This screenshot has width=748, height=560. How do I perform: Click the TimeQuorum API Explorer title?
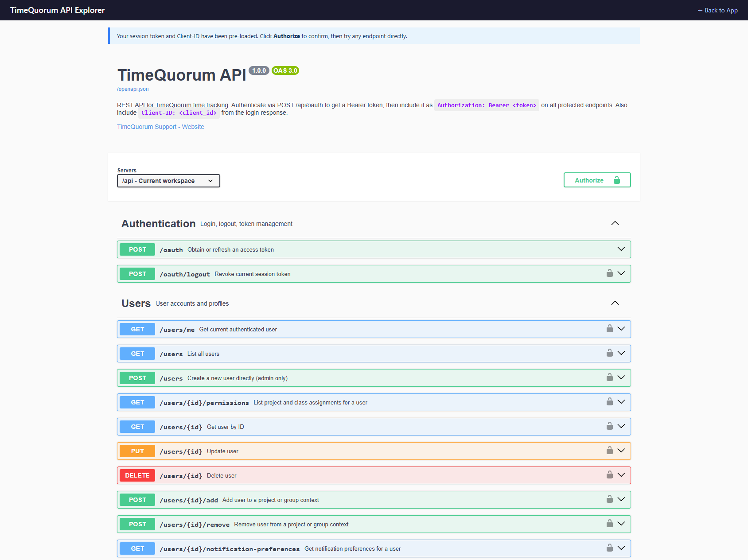(58, 10)
